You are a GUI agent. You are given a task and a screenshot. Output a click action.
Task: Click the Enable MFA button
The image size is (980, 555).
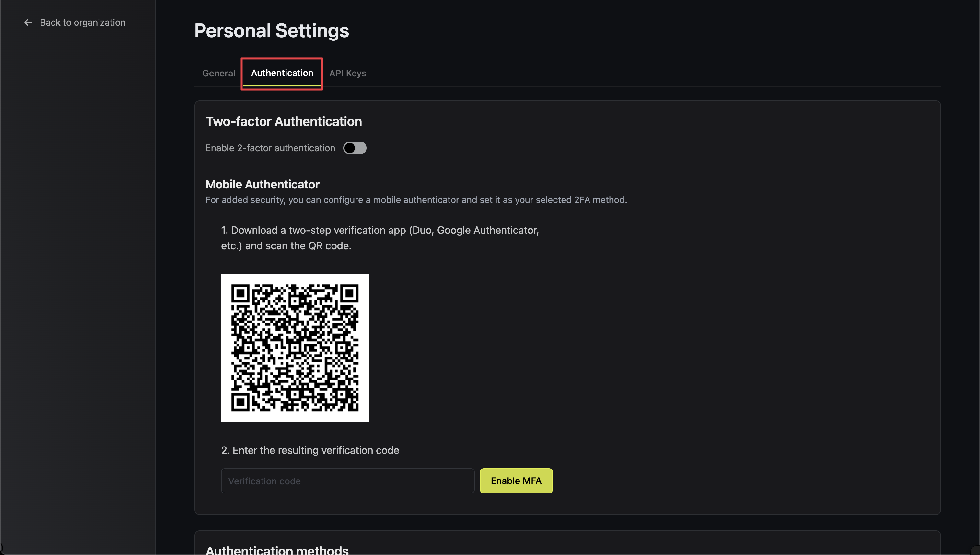point(516,481)
